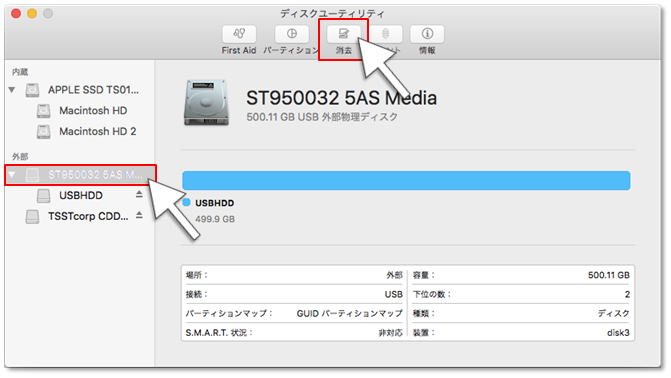This screenshot has width=671, height=378.
Task: Click the Info (情報) toolbar icon
Action: tap(427, 34)
